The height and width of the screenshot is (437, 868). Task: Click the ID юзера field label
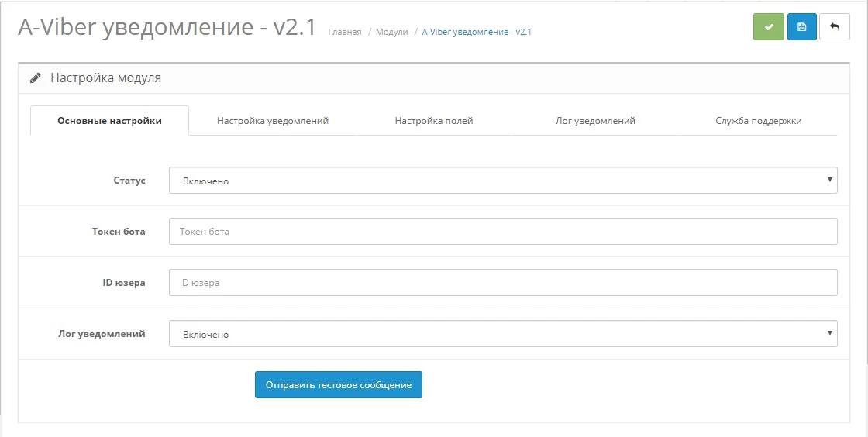point(124,283)
